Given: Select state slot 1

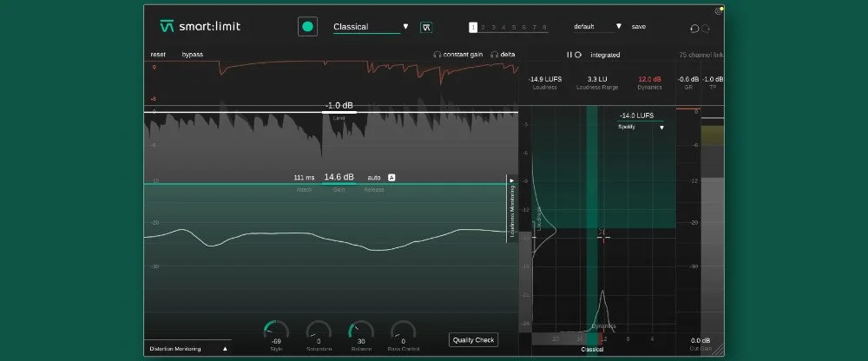Looking at the screenshot, I should pyautogui.click(x=473, y=27).
